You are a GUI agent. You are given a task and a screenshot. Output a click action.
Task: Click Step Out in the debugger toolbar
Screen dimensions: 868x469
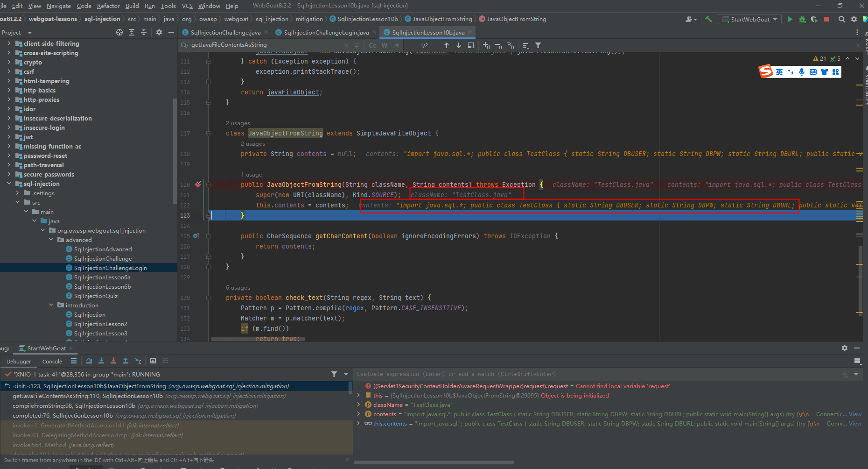pos(126,361)
